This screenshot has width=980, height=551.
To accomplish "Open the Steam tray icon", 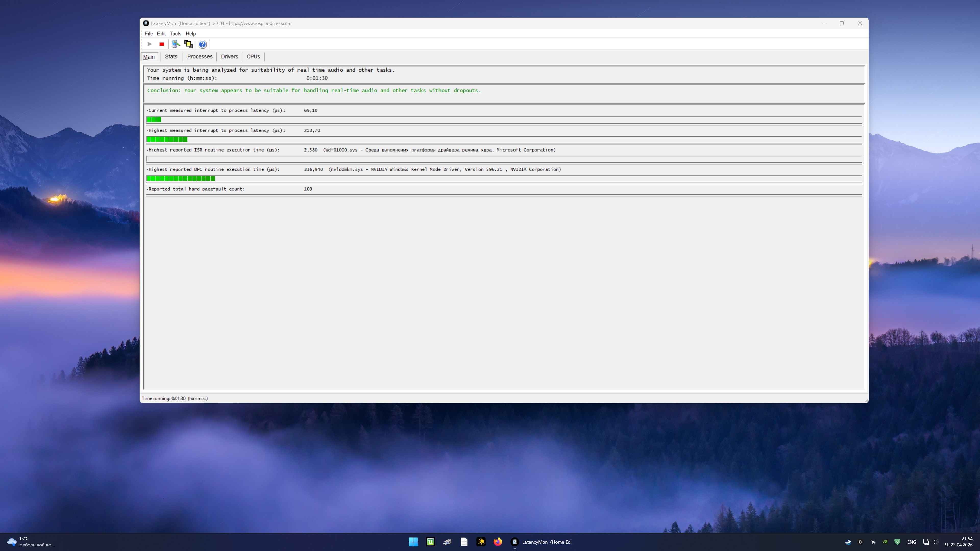I will 848,542.
